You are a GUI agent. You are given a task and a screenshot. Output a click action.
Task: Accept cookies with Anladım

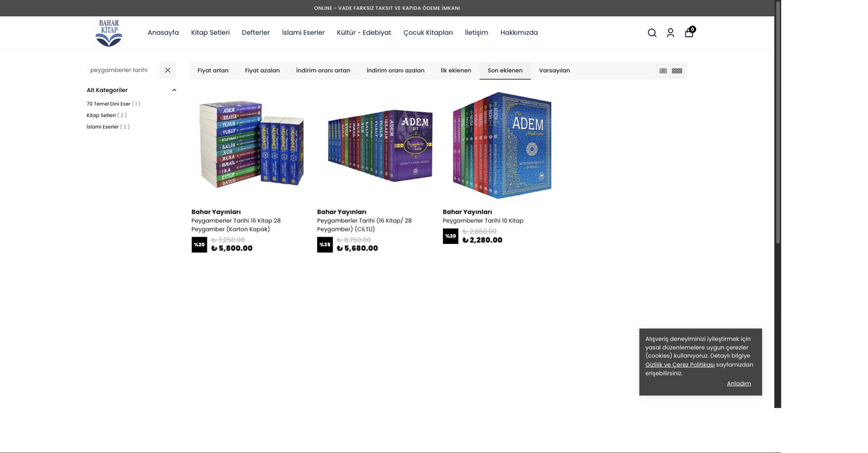pyautogui.click(x=739, y=384)
